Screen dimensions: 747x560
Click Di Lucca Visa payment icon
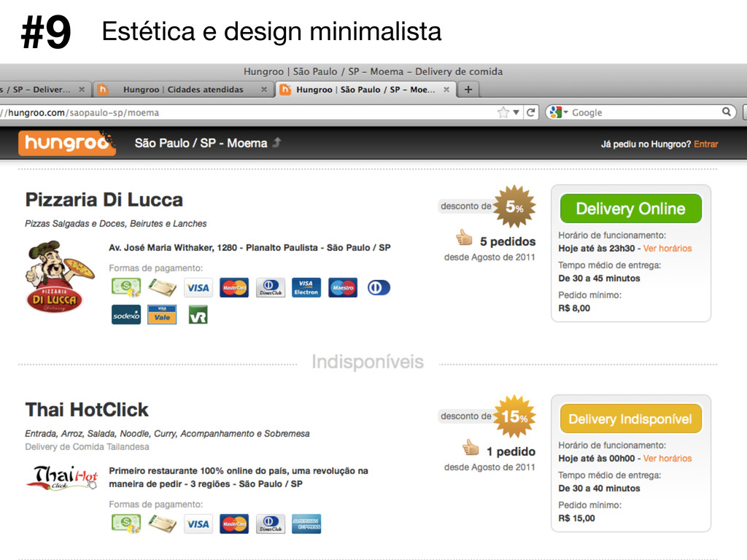point(198,287)
